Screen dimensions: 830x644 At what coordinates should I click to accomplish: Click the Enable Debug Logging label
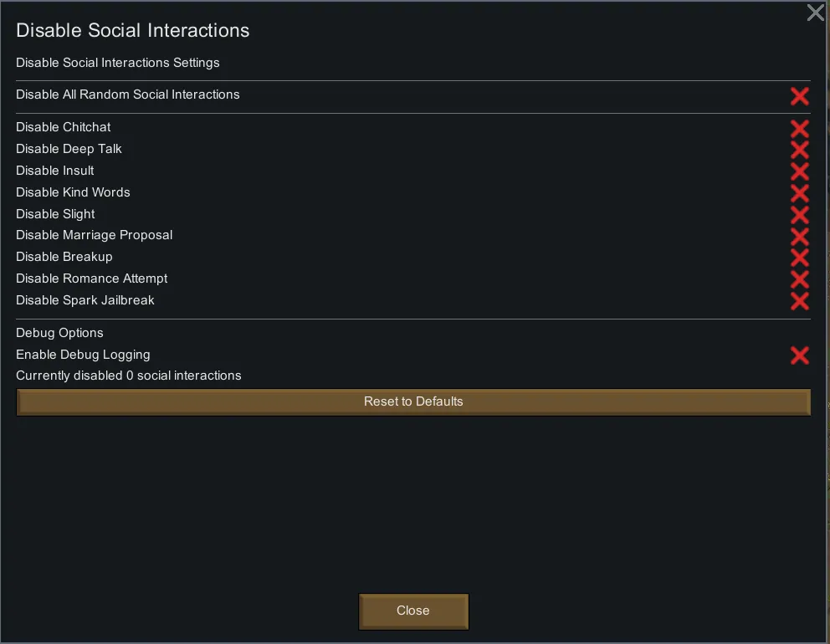pos(83,355)
